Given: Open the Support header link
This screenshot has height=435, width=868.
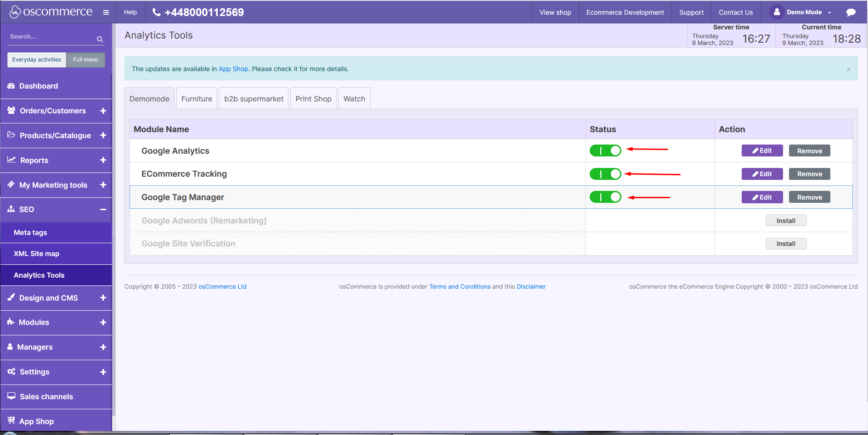Looking at the screenshot, I should coord(691,12).
